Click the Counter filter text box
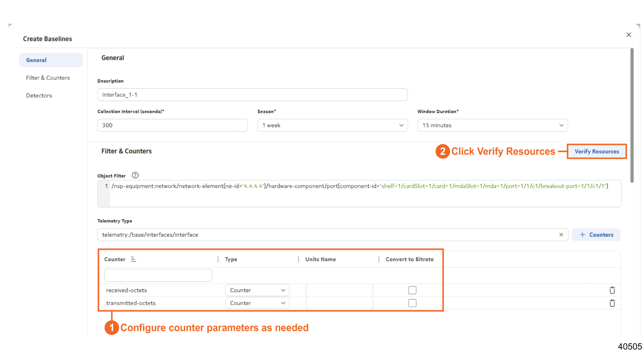Image resolution: width=644 pixels, height=354 pixels. point(158,275)
